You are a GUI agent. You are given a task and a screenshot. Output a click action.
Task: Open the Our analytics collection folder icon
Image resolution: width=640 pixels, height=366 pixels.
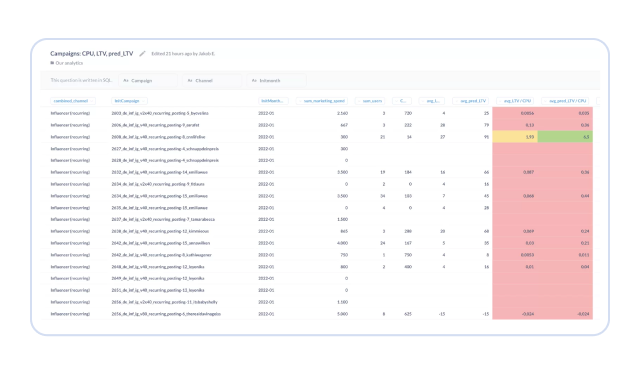[52, 63]
